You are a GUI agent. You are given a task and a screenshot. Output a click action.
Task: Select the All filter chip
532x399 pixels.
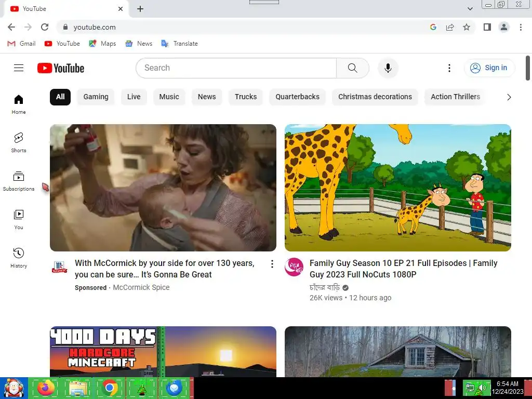click(60, 97)
